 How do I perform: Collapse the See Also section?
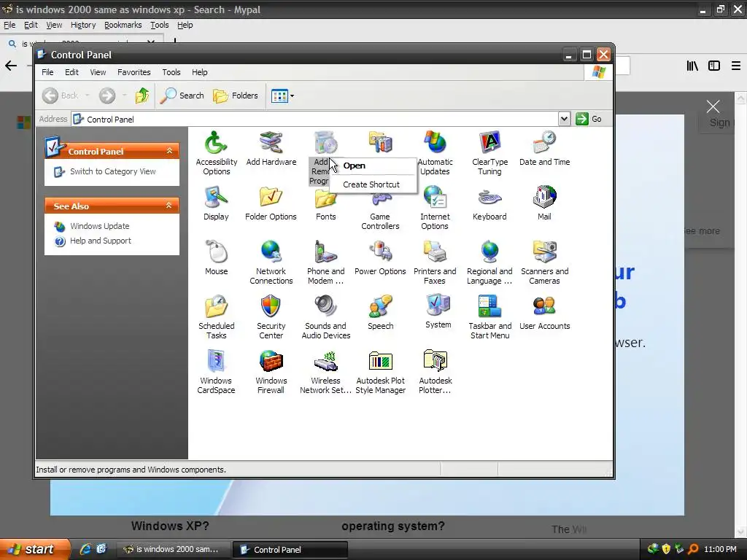(169, 206)
